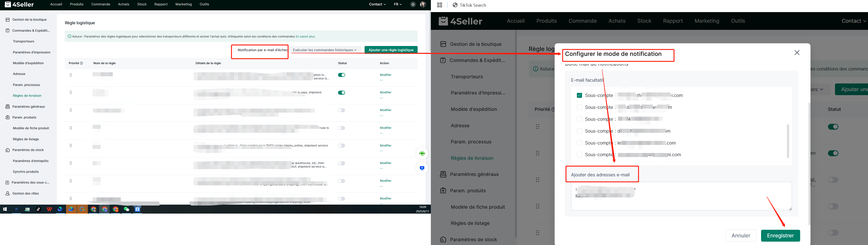Open the green customer service headset icon
Screen dimensions: 868x245
422,153
